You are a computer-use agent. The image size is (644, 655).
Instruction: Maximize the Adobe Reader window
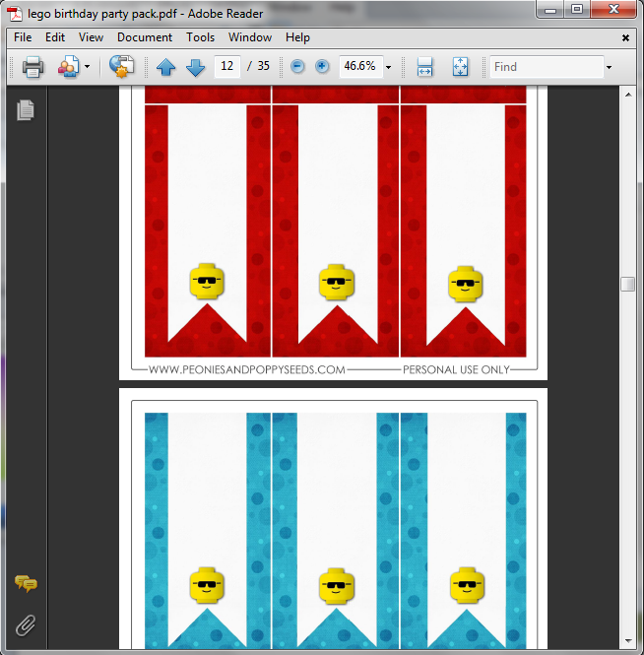[x=577, y=9]
